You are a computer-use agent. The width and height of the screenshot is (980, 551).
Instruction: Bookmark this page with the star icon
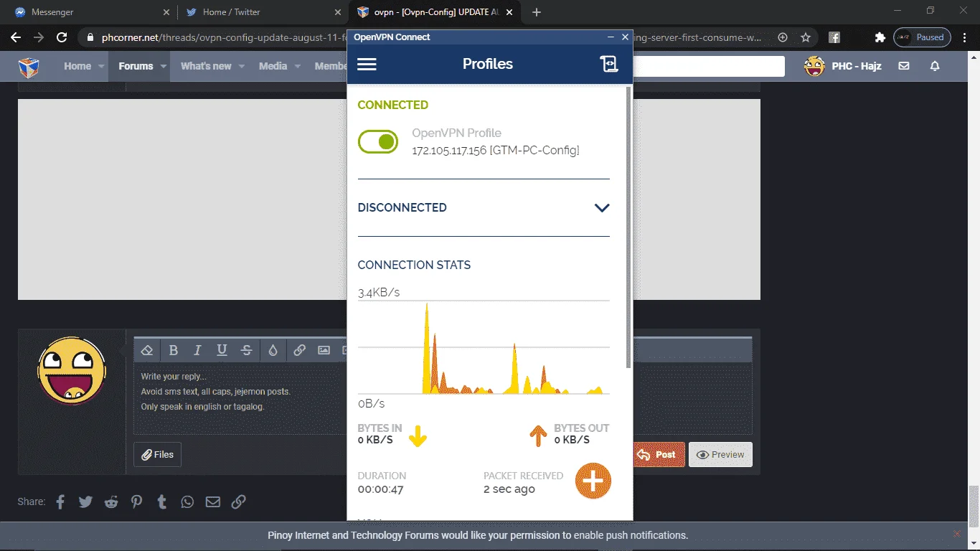point(806,37)
